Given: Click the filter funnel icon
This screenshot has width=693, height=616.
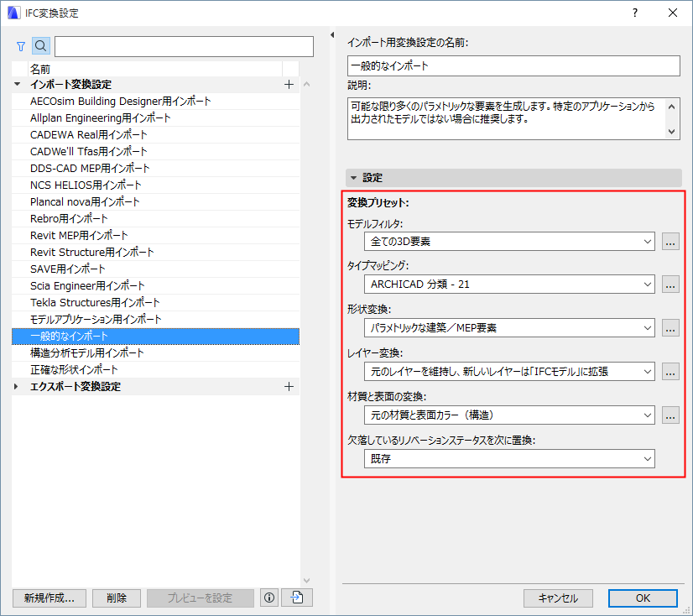Looking at the screenshot, I should click(x=19, y=46).
